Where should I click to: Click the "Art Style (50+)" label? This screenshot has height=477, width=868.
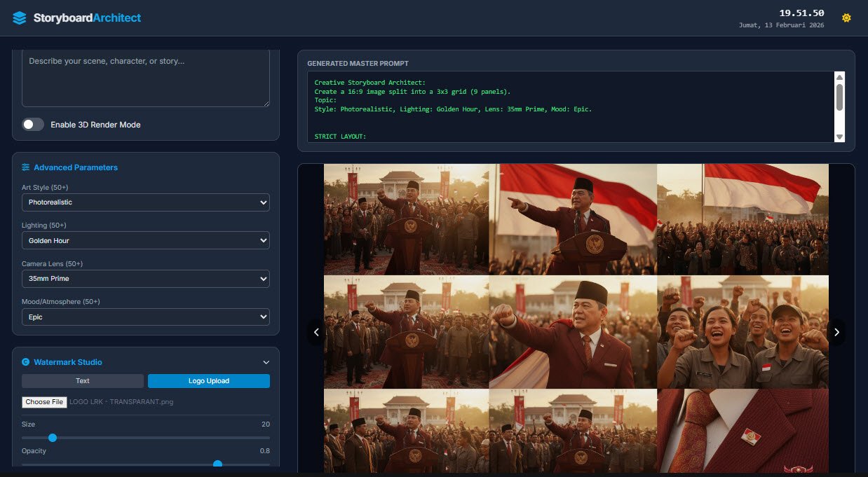click(45, 188)
